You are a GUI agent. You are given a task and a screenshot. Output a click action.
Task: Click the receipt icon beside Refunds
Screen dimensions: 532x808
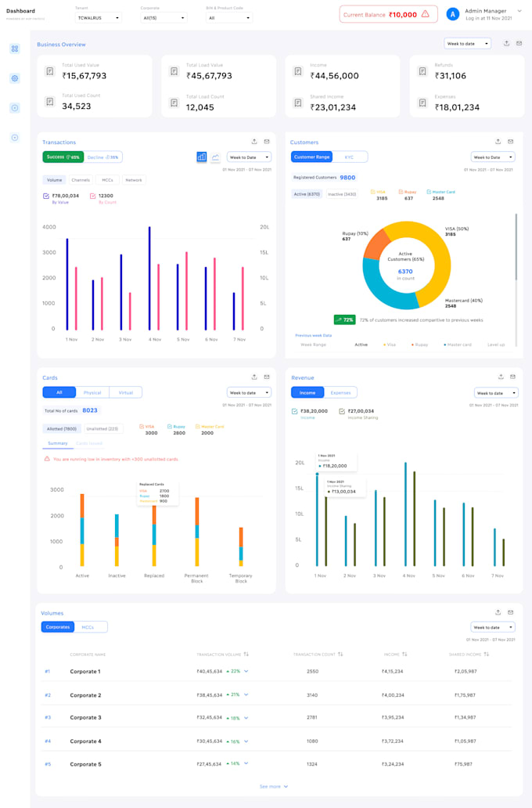point(422,71)
